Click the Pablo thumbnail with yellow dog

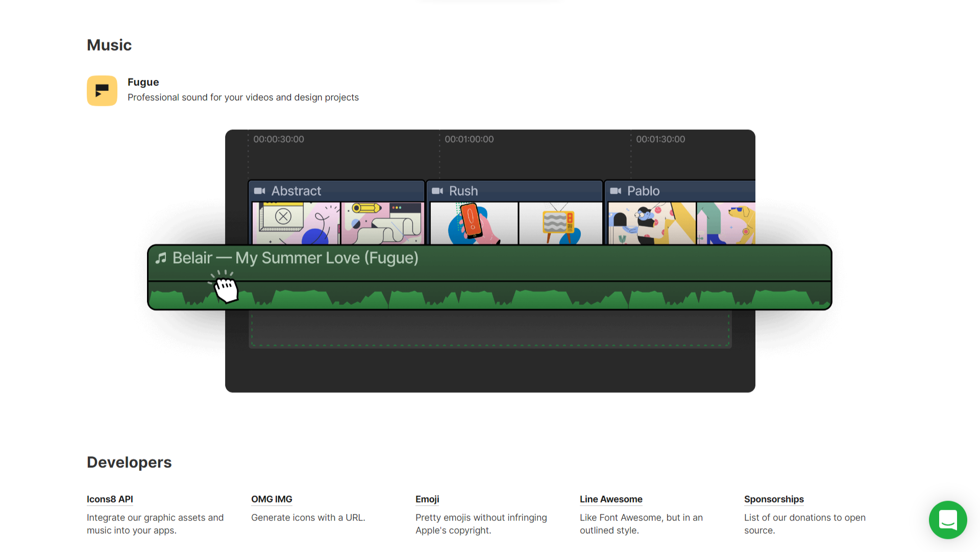[726, 223]
